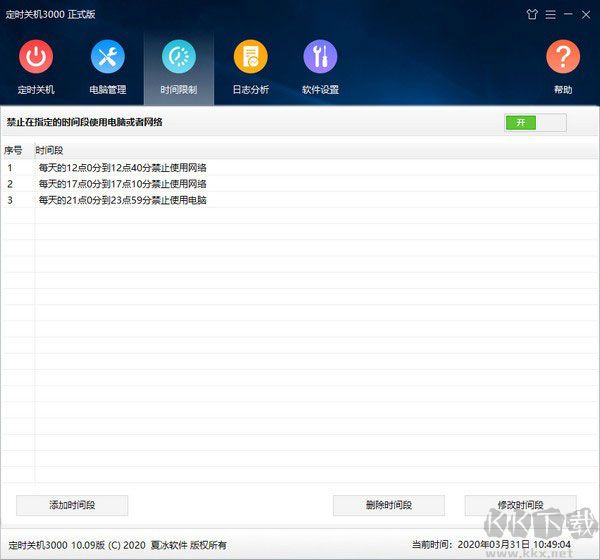Viewport: 600px width, 560px height.
Task: Click sequence number 2 cell
Action: tap(10, 184)
